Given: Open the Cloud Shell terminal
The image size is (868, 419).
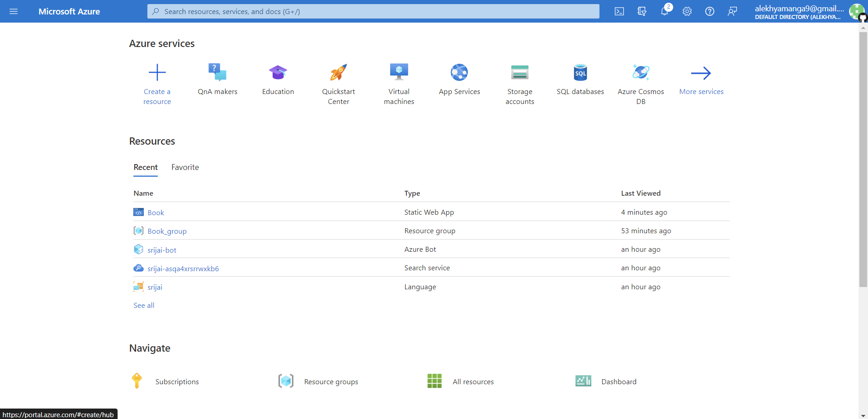Looking at the screenshot, I should tap(619, 11).
